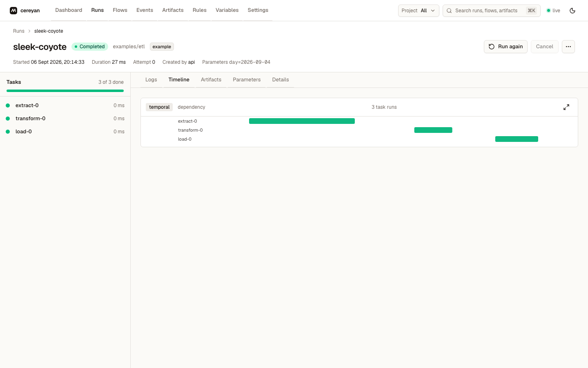Open the Artifacts nav item in top bar
The image size is (588, 368).
click(x=173, y=10)
